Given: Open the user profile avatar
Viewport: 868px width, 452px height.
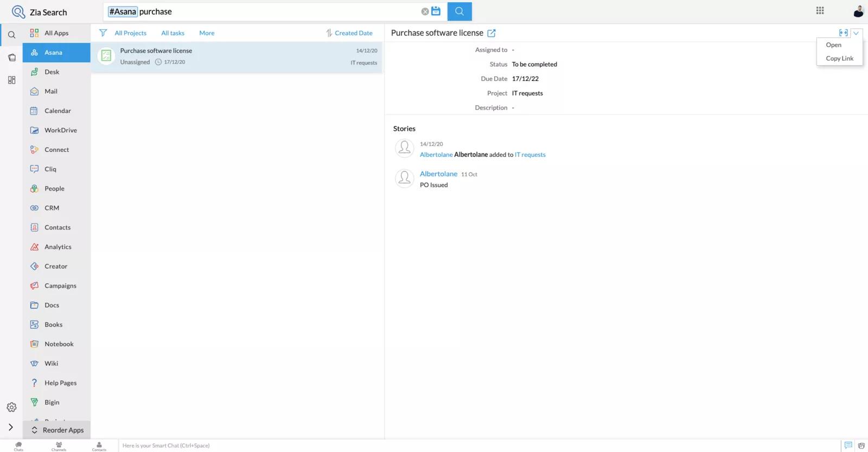Looking at the screenshot, I should 858,11.
